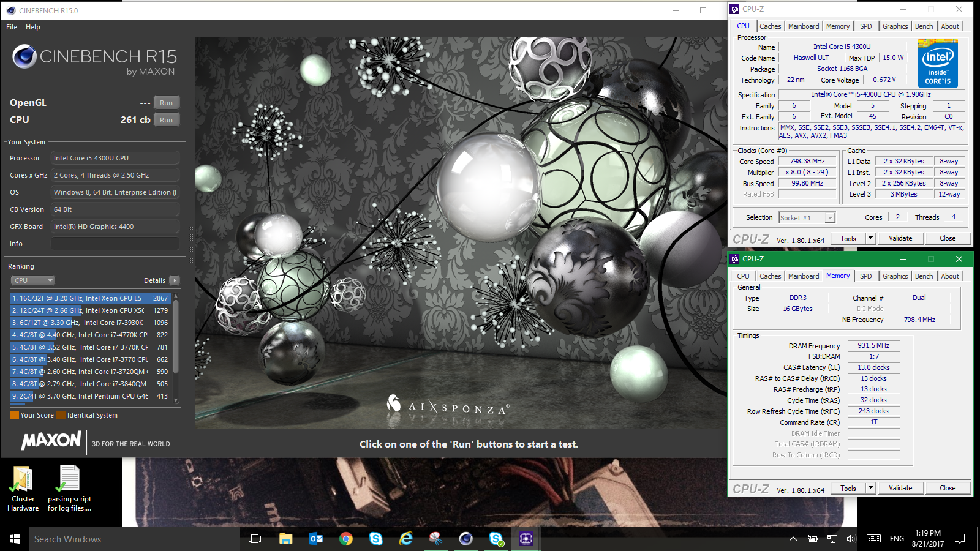Select ranking row Core i7-3930K
Image resolution: width=980 pixels, height=551 pixels.
pos(90,323)
